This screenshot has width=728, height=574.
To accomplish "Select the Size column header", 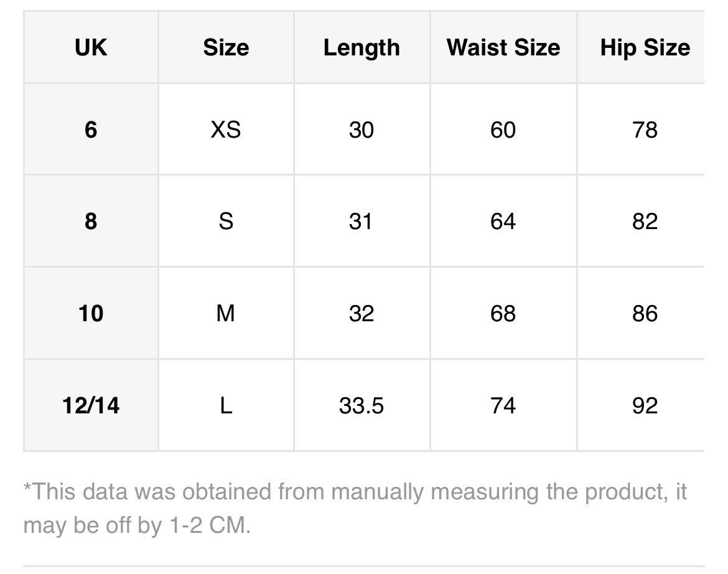I will [x=226, y=48].
